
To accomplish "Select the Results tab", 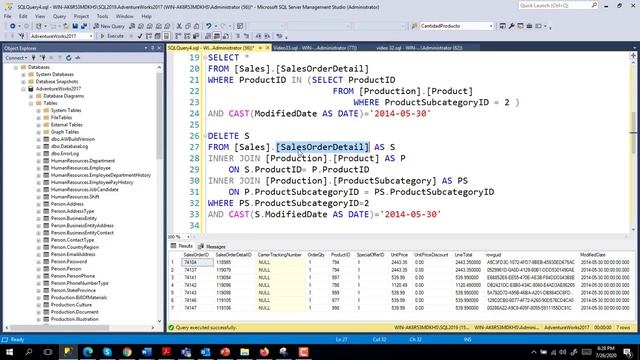I will tap(182, 246).
